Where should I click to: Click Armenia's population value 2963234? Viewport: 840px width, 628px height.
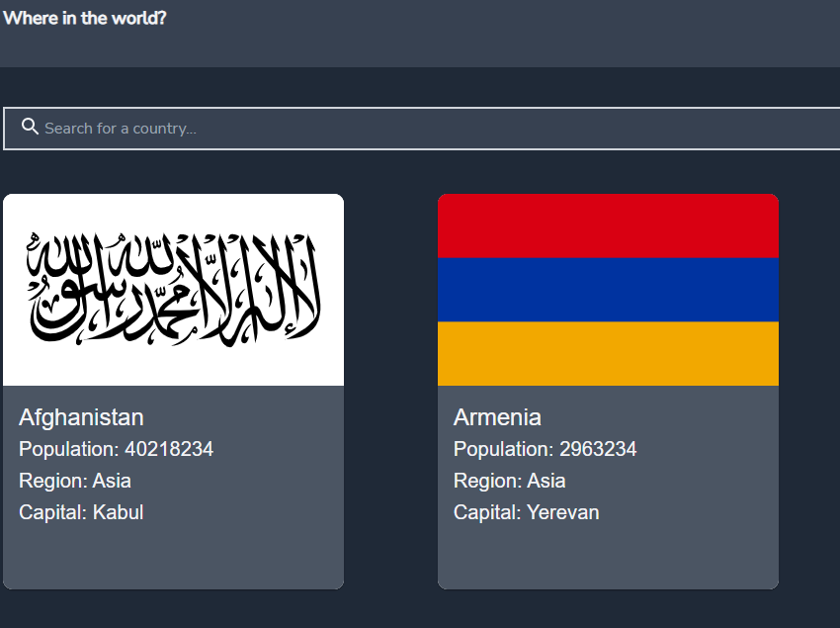tap(598, 449)
